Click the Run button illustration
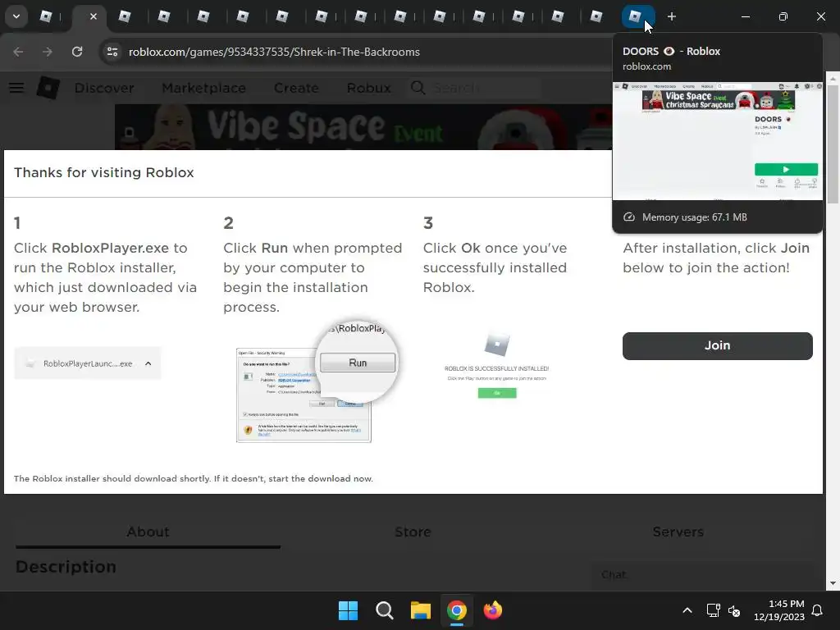Image resolution: width=840 pixels, height=630 pixels. point(358,363)
